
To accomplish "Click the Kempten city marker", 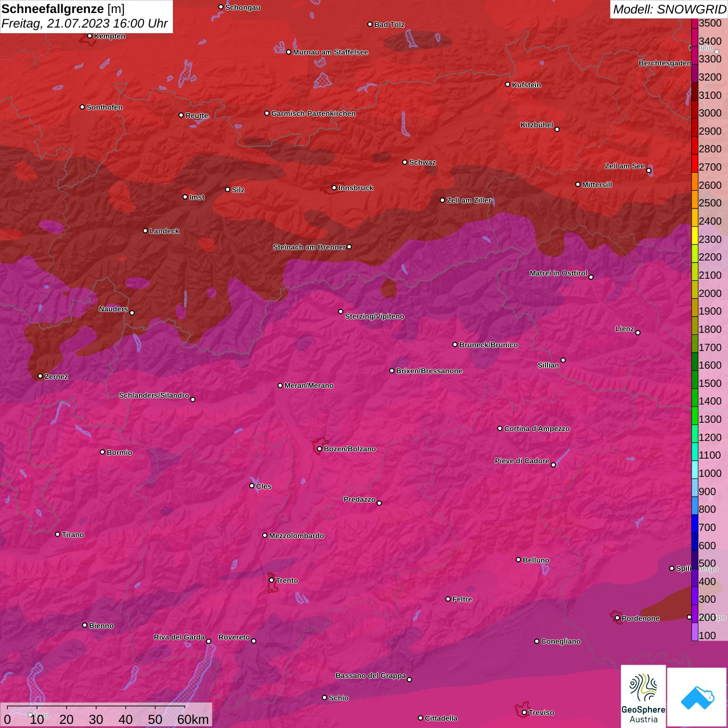I will pyautogui.click(x=89, y=36).
